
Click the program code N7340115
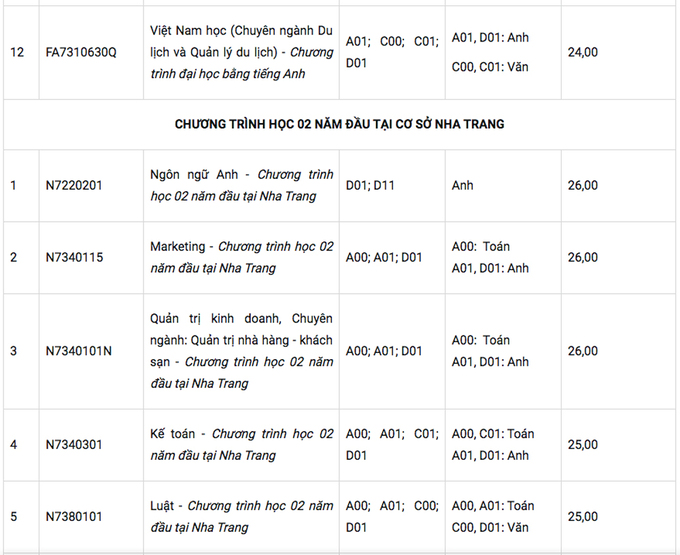[75, 257]
